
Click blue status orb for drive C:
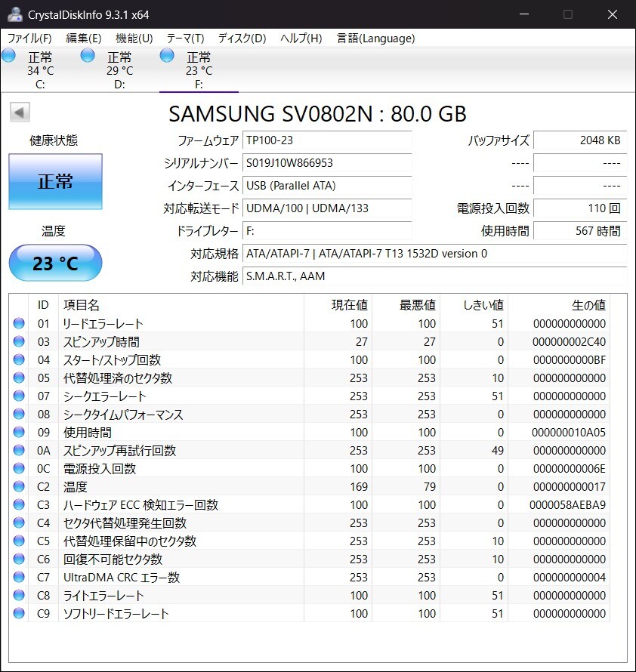point(8,55)
